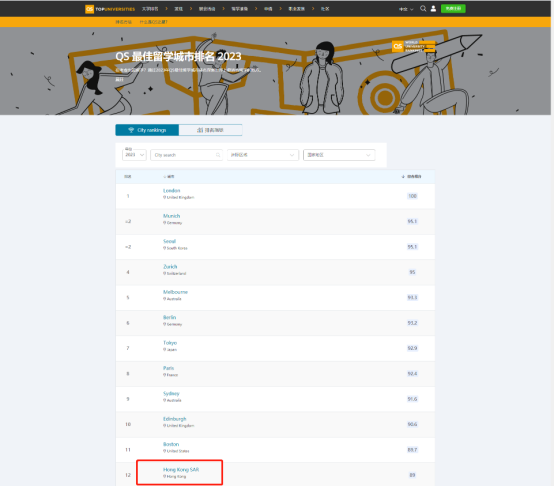Screen dimensions: 554x486
Task: Switch to the rankings indicators tab
Action: 210,130
